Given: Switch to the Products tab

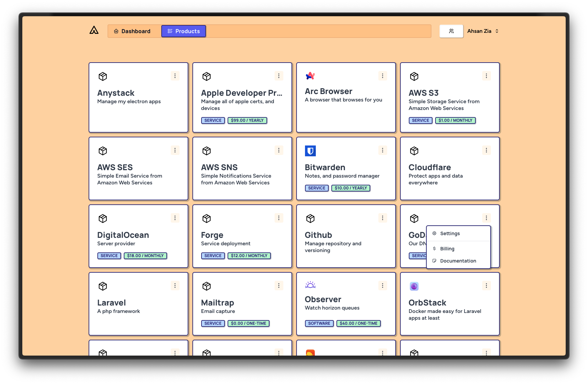Looking at the screenshot, I should click(184, 31).
